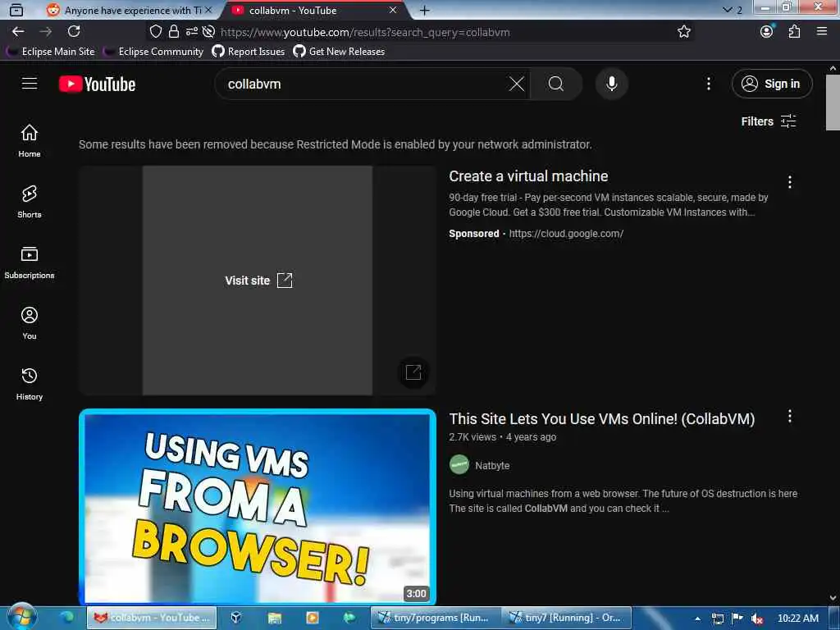This screenshot has width=840, height=630.
Task: Open more options for Google Cloud ad
Action: pos(789,182)
